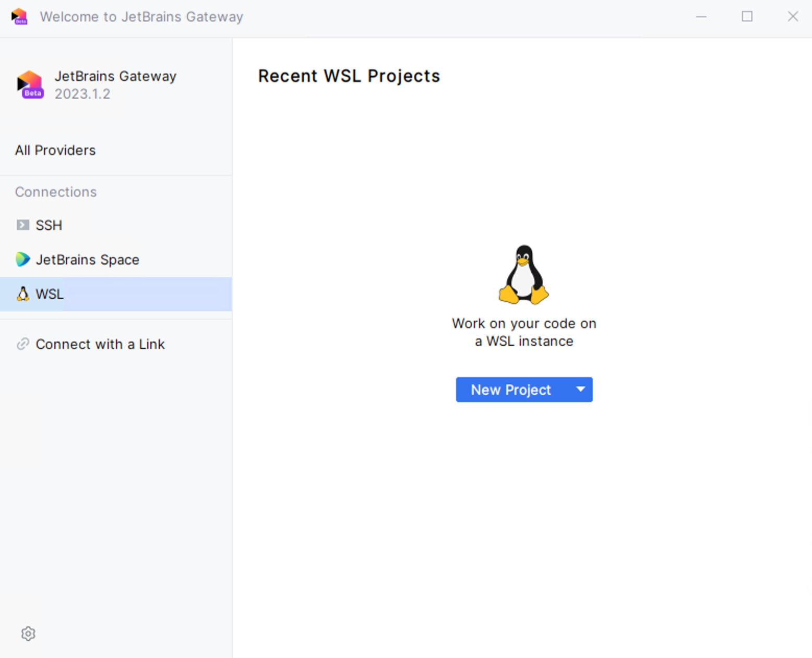The height and width of the screenshot is (658, 812).
Task: Click the Gateway Beta logo in sidebar
Action: (x=30, y=85)
